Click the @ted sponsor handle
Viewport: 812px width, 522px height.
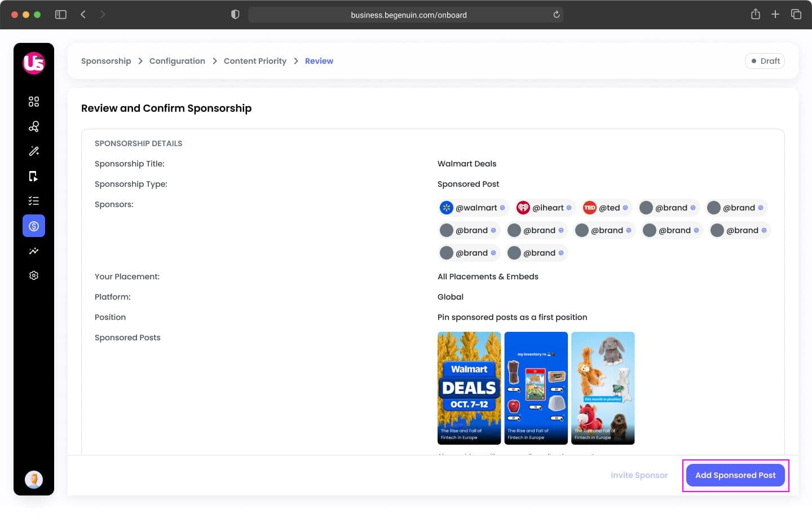tap(610, 208)
